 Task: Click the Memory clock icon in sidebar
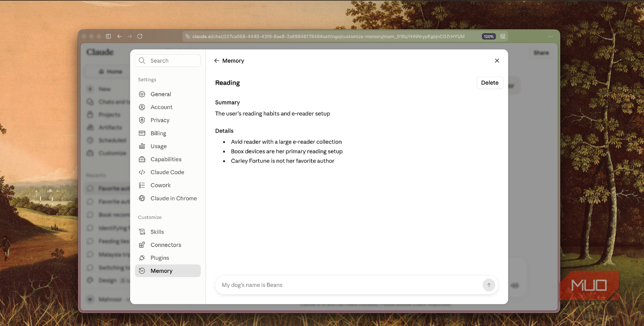point(142,271)
